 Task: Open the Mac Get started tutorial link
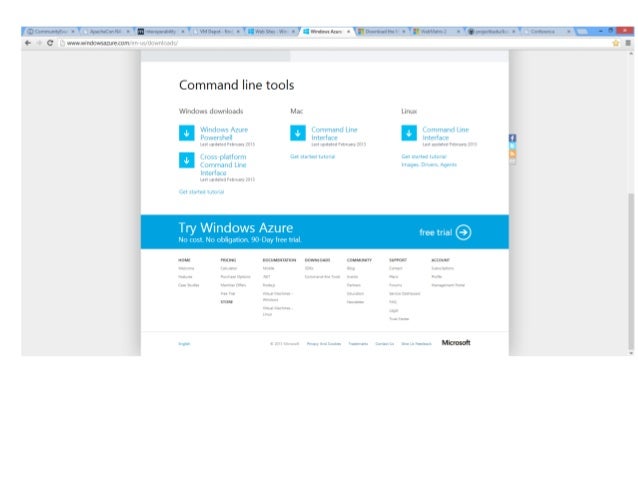(x=312, y=156)
